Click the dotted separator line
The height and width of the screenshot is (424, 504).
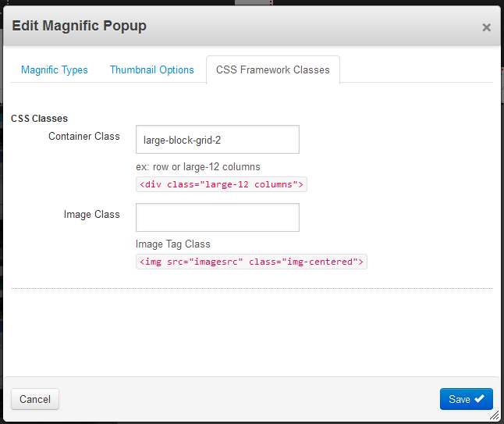[x=252, y=289]
